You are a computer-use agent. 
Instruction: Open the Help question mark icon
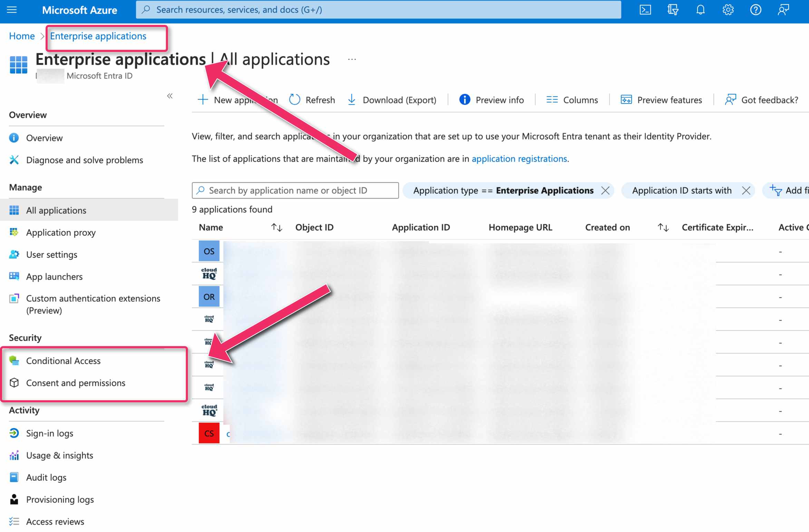756,10
